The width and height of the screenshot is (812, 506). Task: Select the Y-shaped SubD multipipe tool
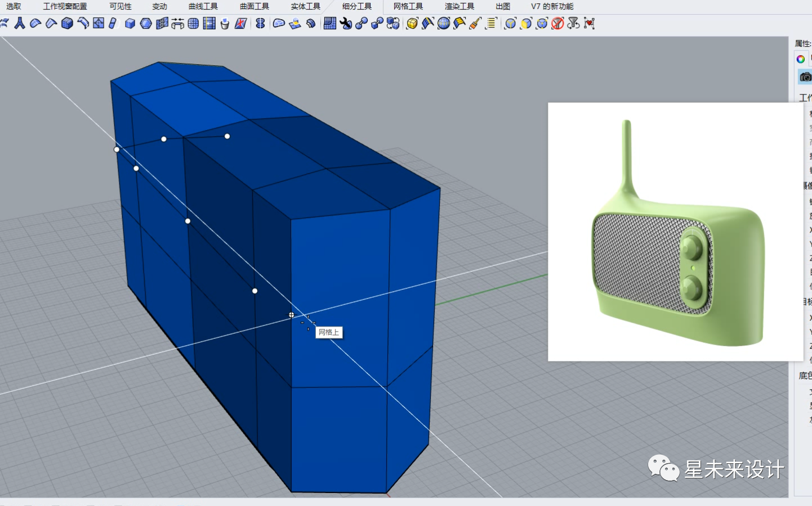(20, 23)
